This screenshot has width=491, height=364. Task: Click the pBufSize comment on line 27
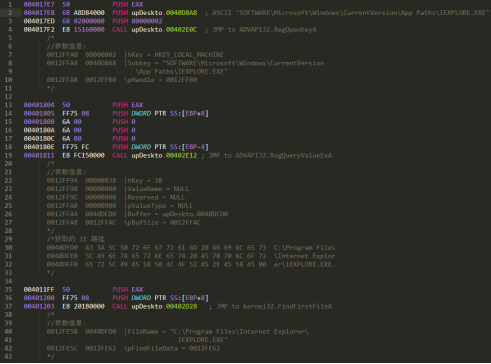(162, 223)
